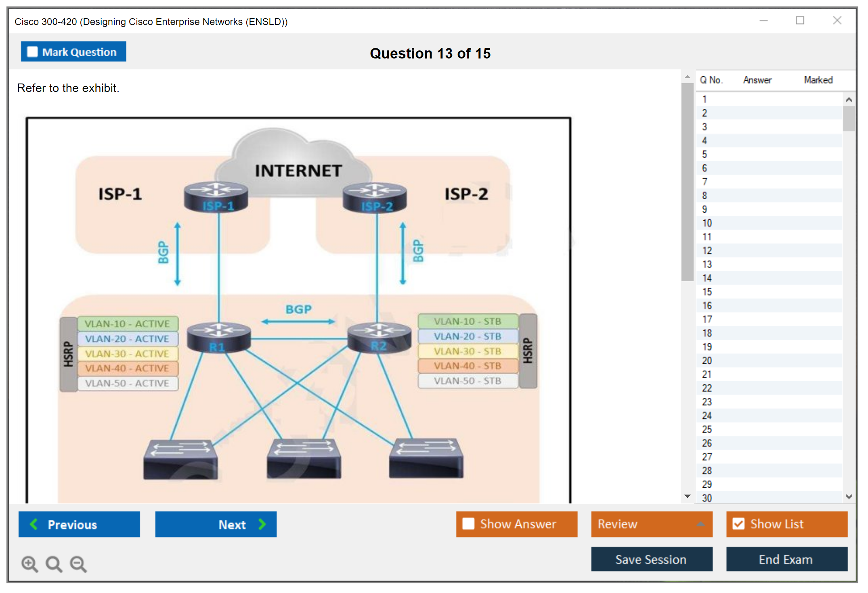Viewport: 868px width, 593px height.
Task: Click the ISP-2 router icon
Action: 375,197
